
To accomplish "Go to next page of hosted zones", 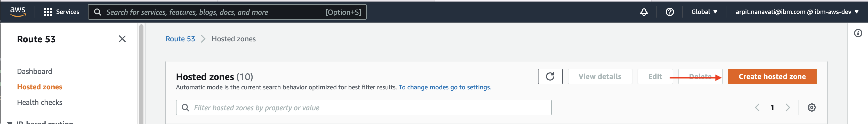I will [787, 107].
